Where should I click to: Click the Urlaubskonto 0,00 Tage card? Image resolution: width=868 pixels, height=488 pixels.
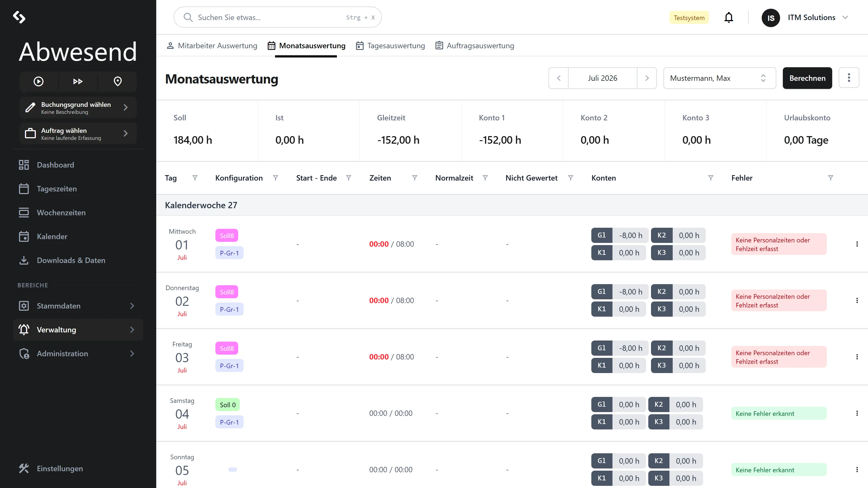[817, 131]
